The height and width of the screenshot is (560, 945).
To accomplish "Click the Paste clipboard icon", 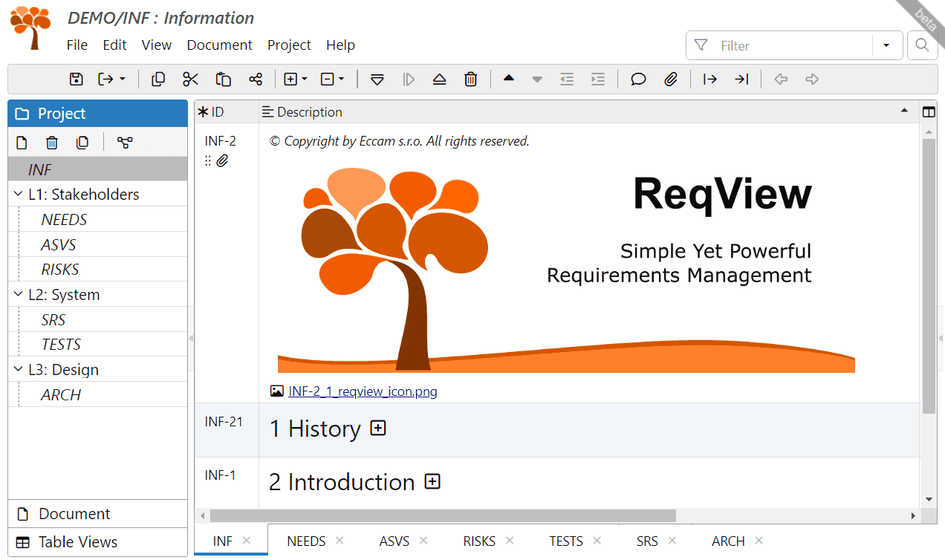I will (224, 79).
